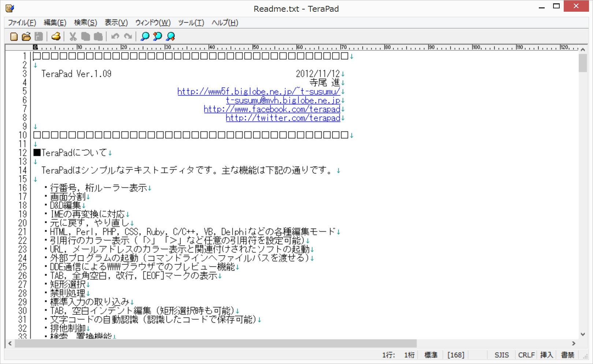Click the line ・標準入力の取り込み
Screen dimensions: 593x364
(x=86, y=302)
